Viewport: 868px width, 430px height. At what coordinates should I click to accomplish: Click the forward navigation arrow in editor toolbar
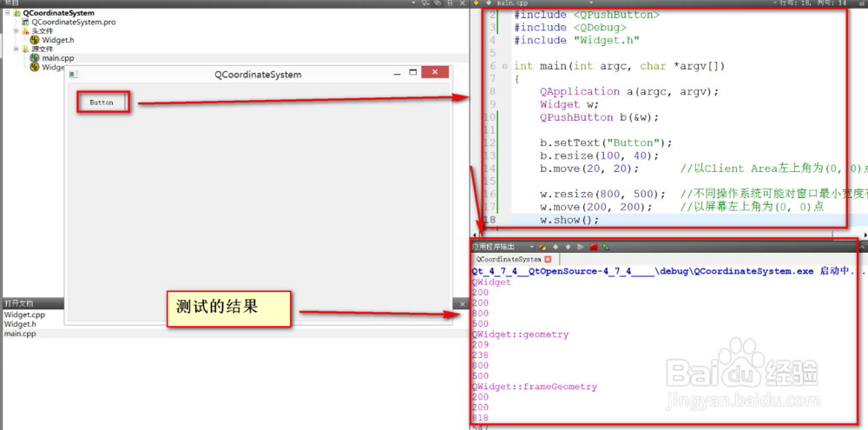pos(488,3)
